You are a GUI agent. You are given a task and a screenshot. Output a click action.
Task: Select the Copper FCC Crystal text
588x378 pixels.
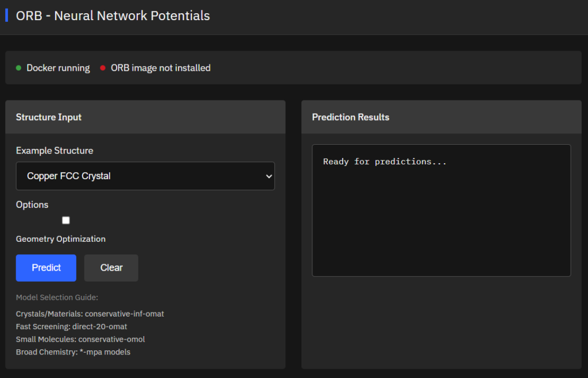point(69,176)
